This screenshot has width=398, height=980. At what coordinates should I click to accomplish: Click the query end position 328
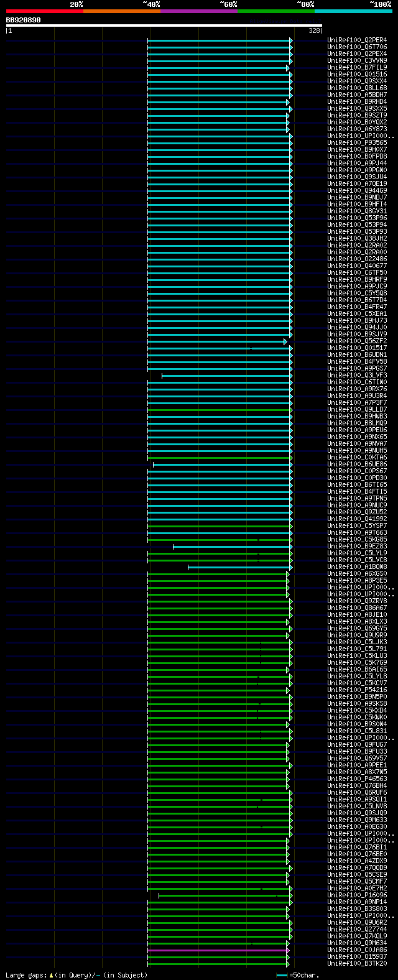click(314, 30)
